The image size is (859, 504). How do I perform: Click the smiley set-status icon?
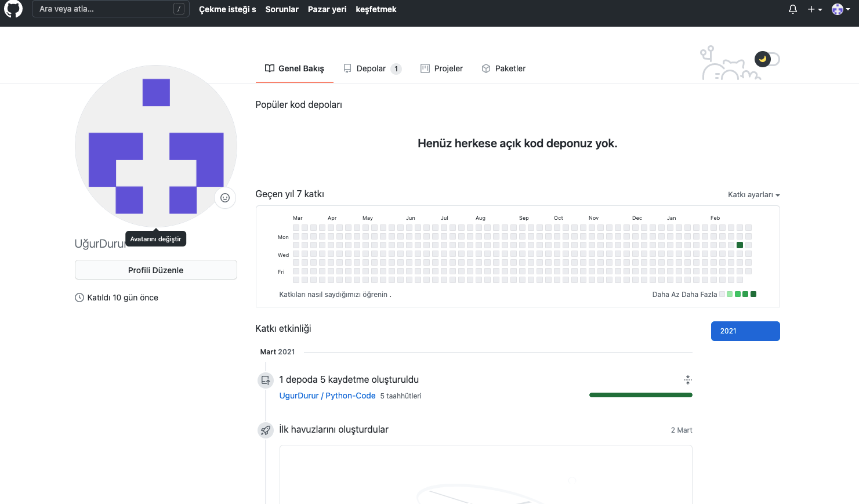[225, 198]
